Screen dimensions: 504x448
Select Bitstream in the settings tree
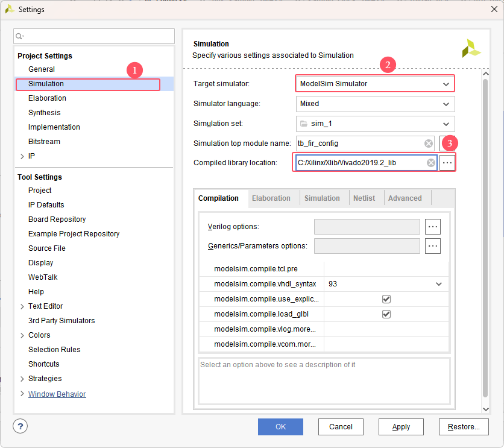coord(44,142)
